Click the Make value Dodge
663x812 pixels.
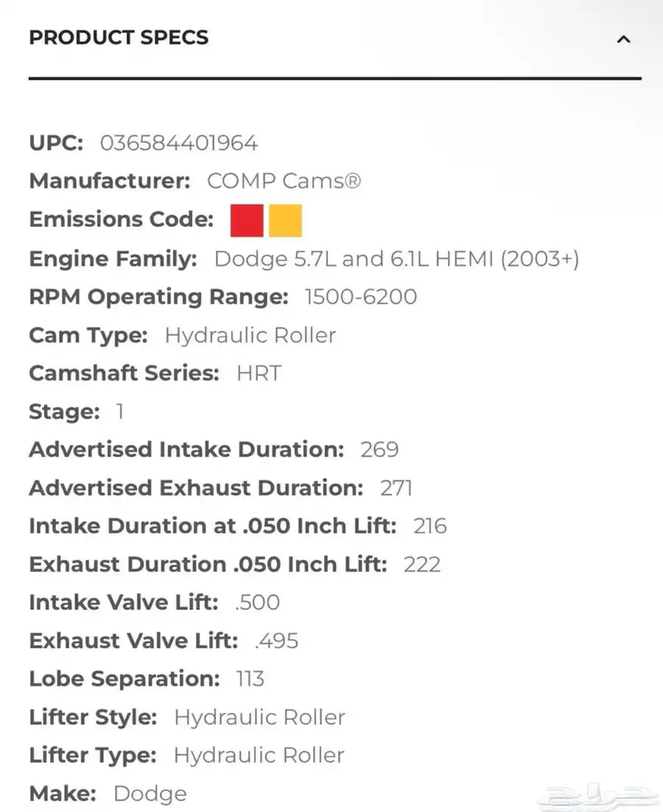coord(150,794)
